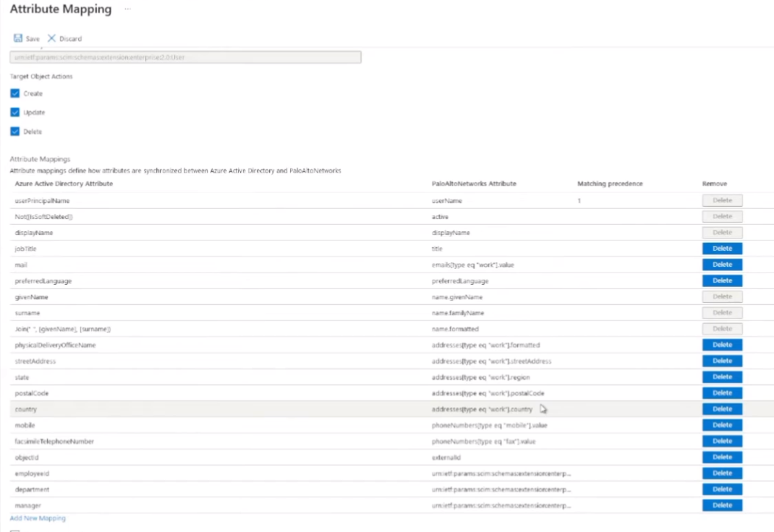Delete the department mapping
The width and height of the screenshot is (774, 532).
(x=722, y=489)
